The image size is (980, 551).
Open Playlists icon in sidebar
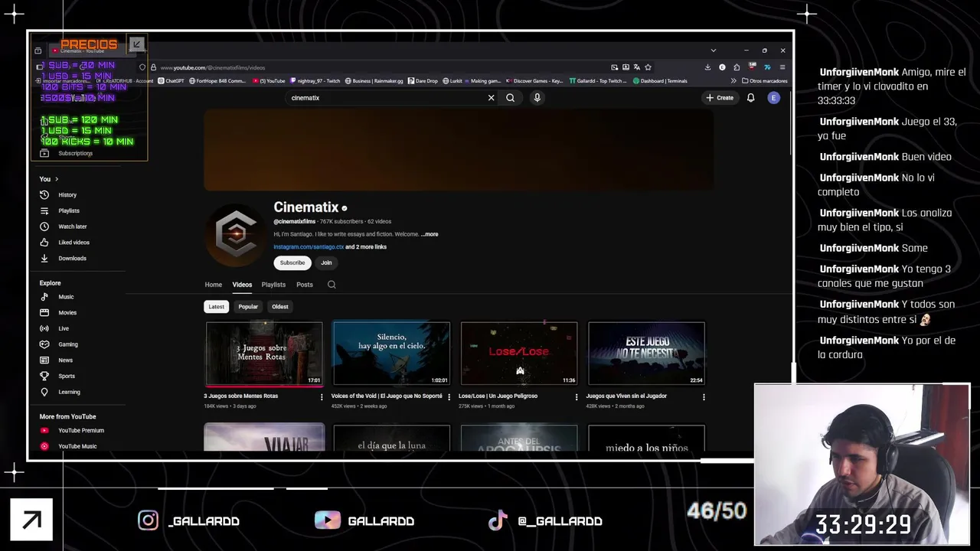44,210
